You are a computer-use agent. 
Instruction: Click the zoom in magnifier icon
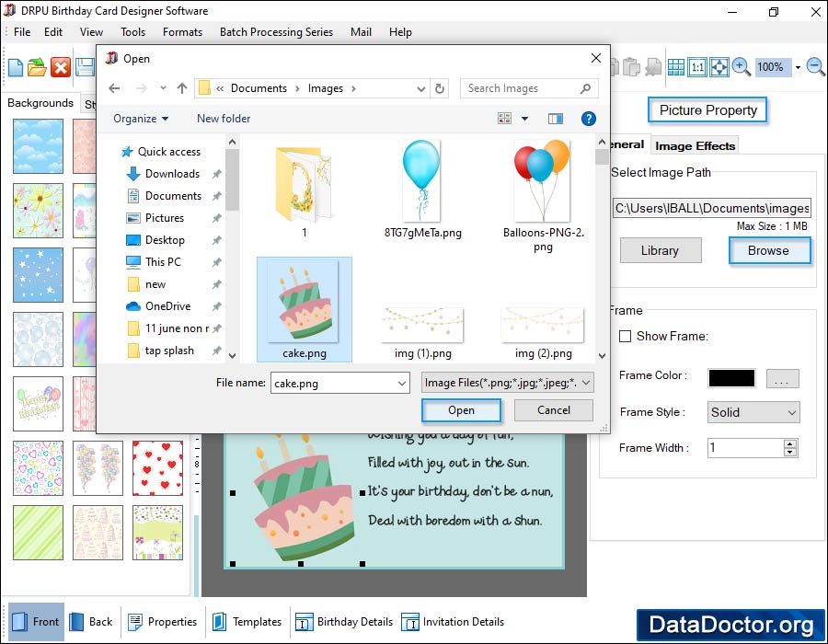coord(741,67)
